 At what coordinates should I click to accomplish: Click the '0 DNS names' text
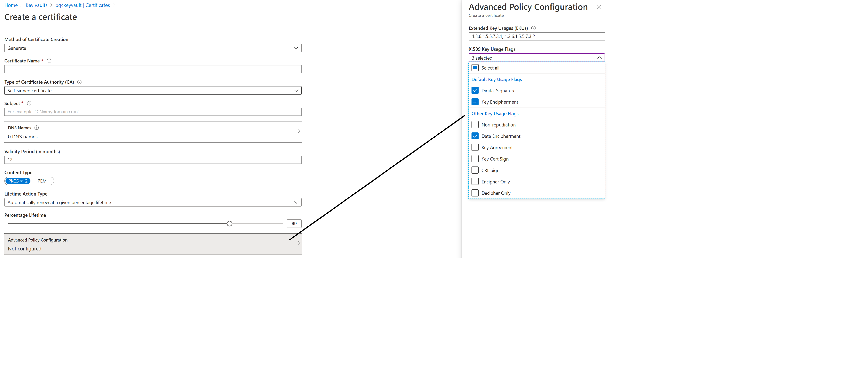23,137
